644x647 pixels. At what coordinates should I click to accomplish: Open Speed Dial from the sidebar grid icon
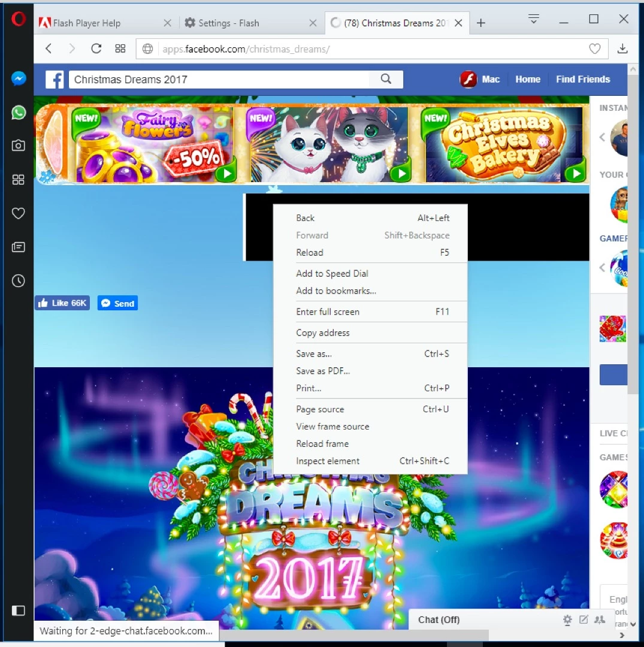(18, 180)
